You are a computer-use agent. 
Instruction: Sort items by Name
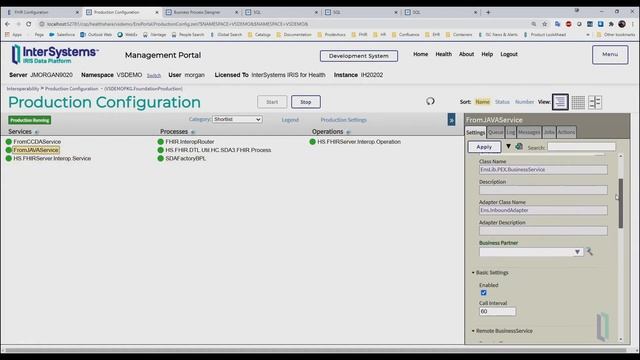[482, 102]
